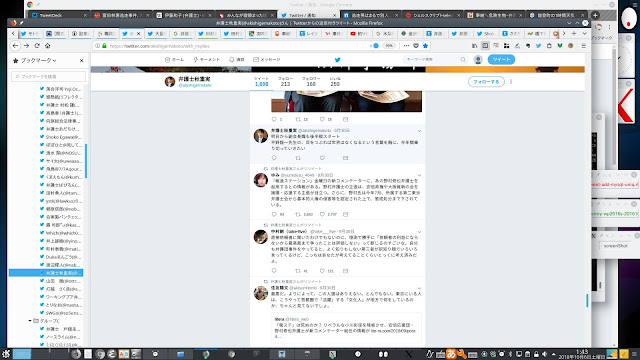Open the page actions three-dot menu
The width and height of the screenshot is (640, 360).
[x=406, y=46]
